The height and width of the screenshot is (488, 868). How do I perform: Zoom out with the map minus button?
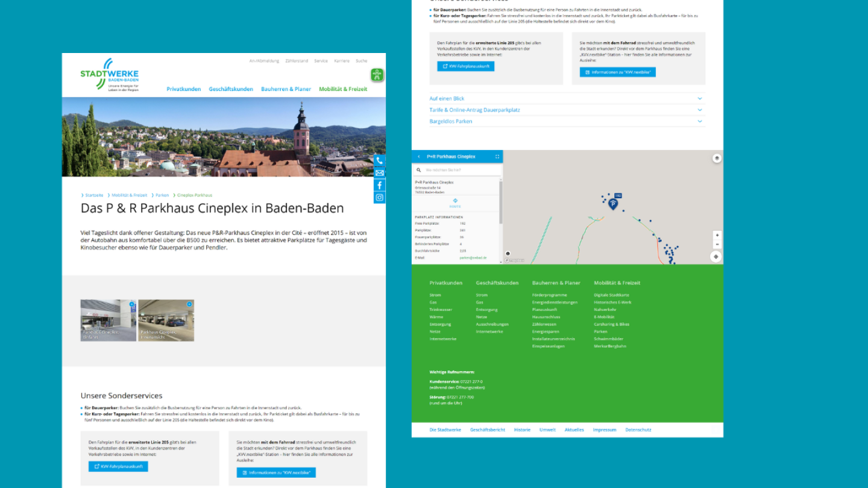717,245
